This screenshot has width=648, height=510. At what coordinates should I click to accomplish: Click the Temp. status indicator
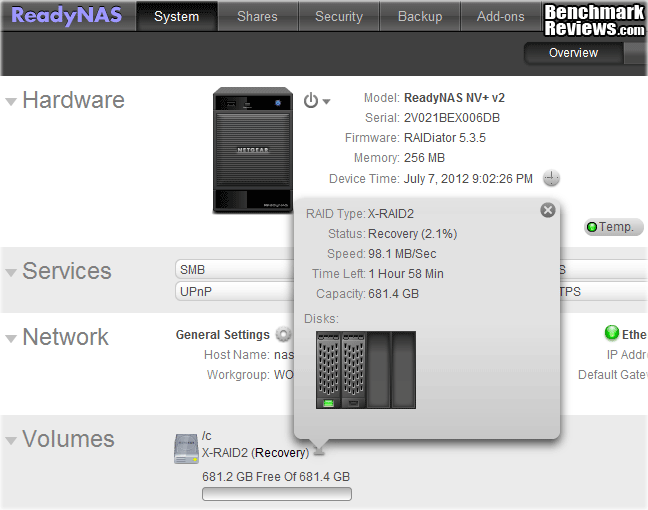coord(613,227)
